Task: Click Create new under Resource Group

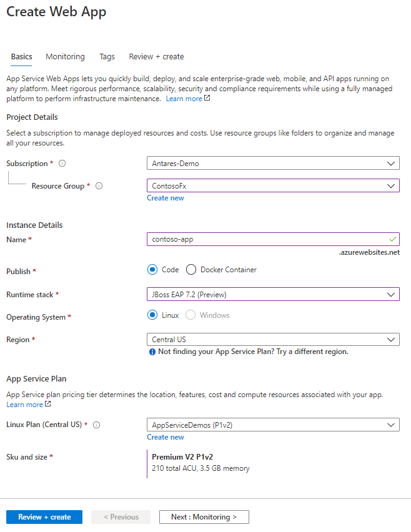Action: [166, 198]
